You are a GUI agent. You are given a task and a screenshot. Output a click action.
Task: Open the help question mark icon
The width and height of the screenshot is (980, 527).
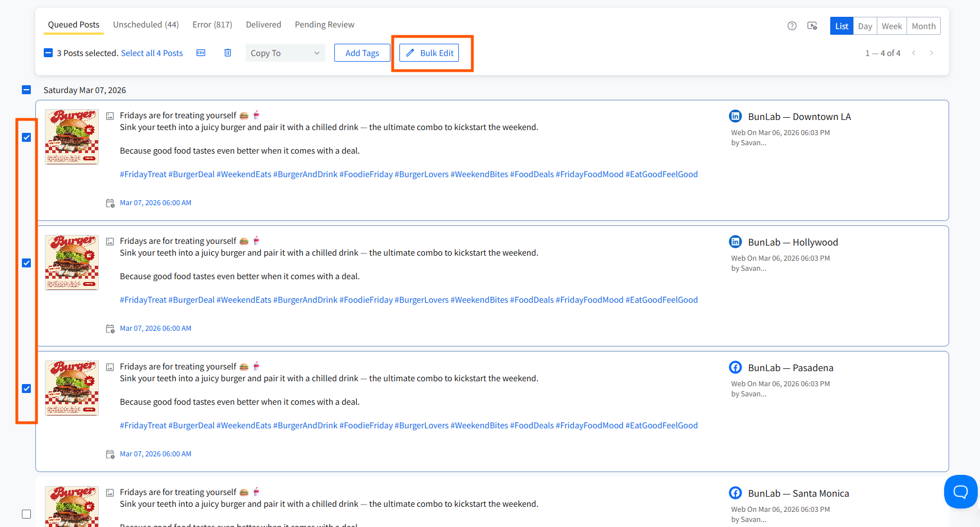(x=792, y=26)
